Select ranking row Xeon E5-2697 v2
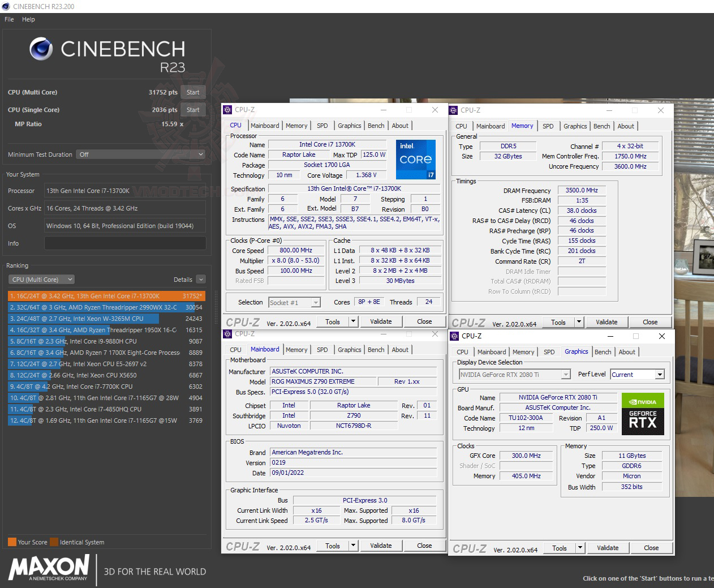 (106, 364)
